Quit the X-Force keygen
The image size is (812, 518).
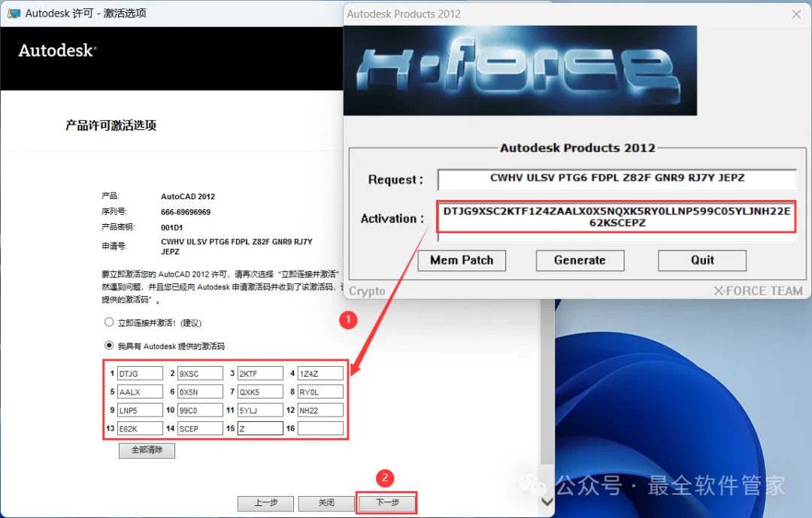tap(702, 261)
